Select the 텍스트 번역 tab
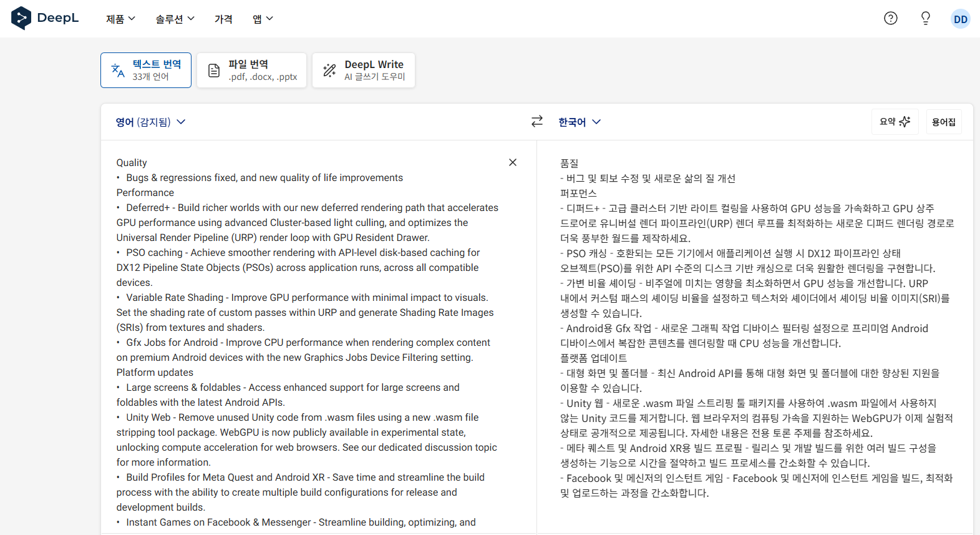980x535 pixels. 146,70
